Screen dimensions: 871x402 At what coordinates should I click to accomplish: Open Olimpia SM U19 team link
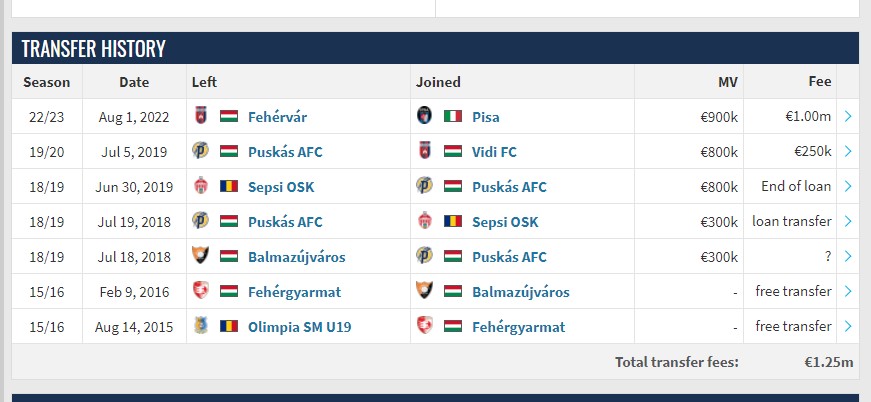tap(299, 327)
